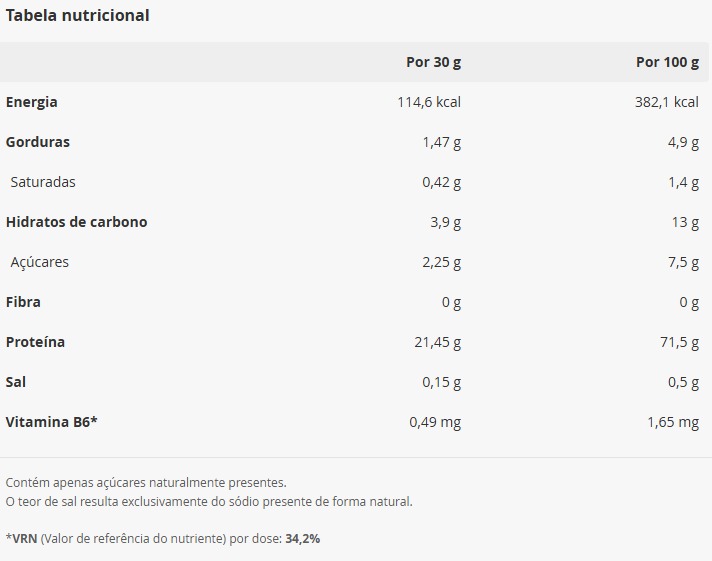Viewport: 712px width, 561px height.
Task: Click the 0,49 mg vitamin B6 value
Action: (x=435, y=422)
